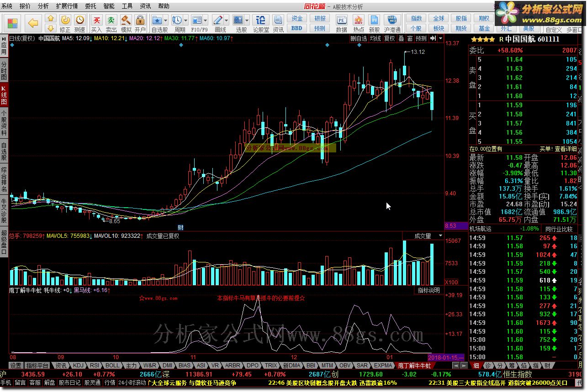
Task: Toggle the 窗 window option
Action: (x=410, y=38)
